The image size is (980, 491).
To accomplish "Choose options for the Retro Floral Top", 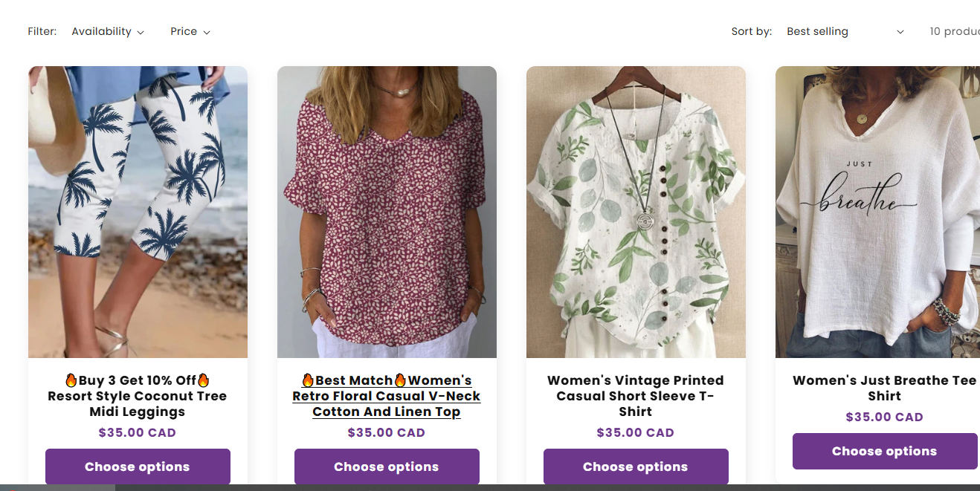I will [387, 466].
